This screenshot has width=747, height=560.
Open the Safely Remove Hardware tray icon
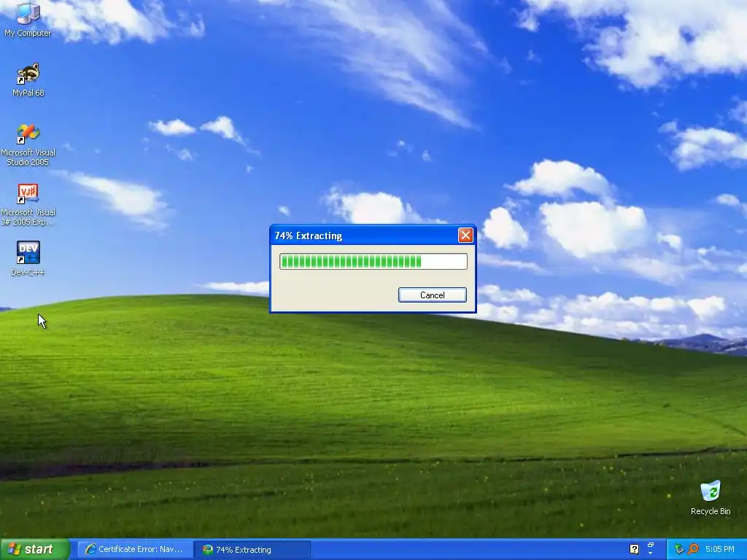pos(679,549)
